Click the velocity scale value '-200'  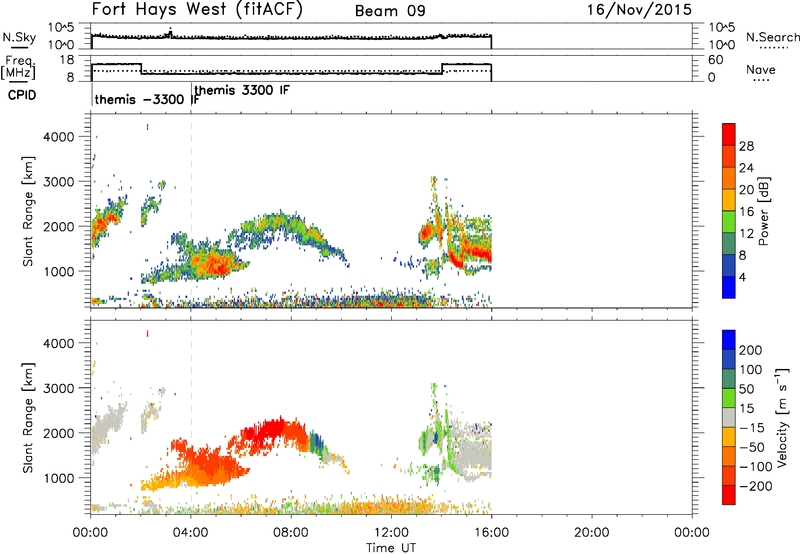click(x=755, y=486)
